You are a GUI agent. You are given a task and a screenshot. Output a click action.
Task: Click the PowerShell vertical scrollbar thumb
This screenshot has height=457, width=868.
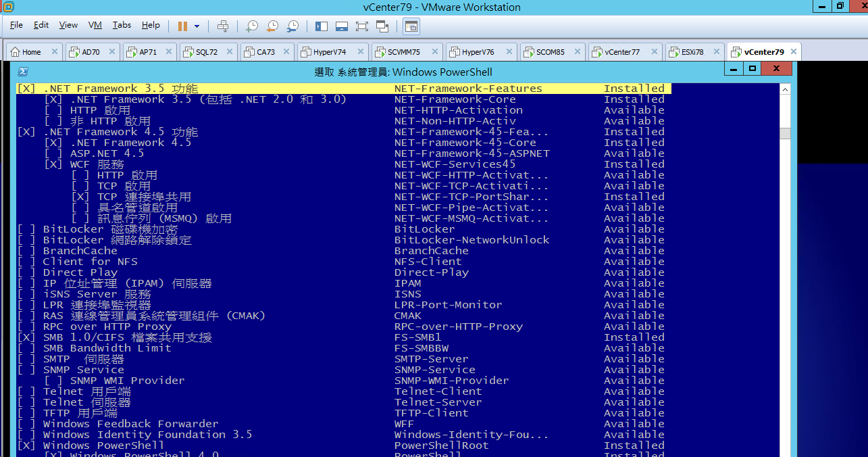785,134
